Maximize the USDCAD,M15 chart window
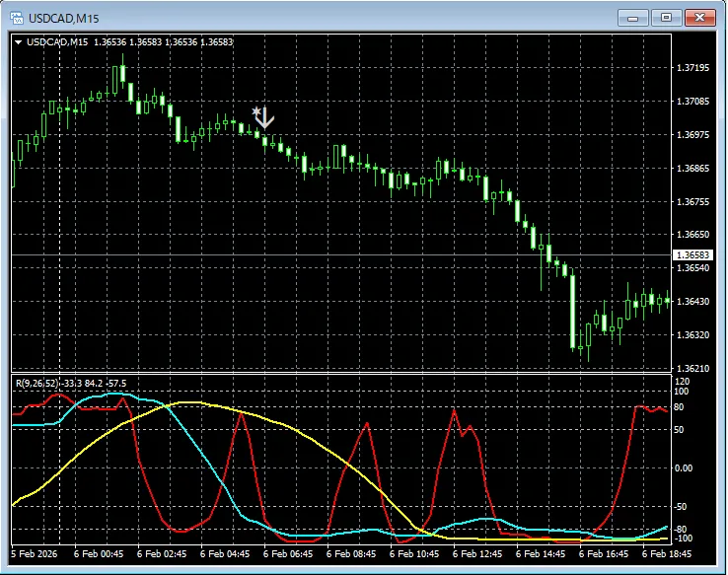Viewport: 728px width, 575px height. (x=665, y=17)
